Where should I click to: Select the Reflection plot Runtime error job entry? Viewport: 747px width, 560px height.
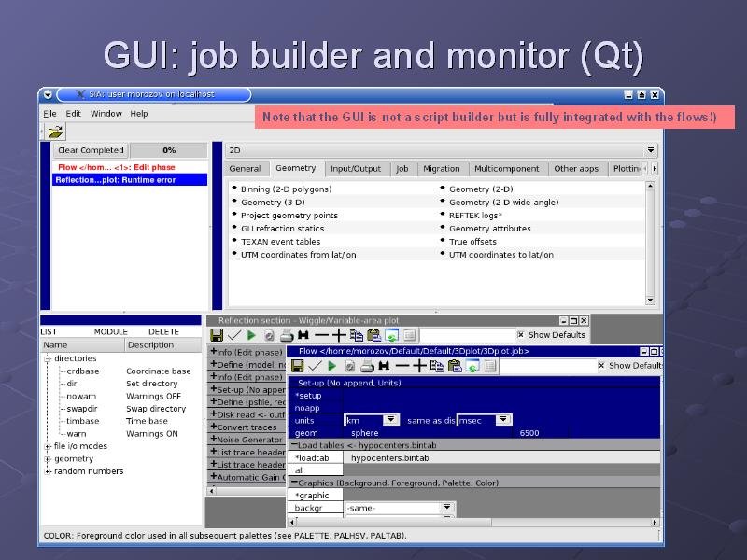pyautogui.click(x=129, y=180)
